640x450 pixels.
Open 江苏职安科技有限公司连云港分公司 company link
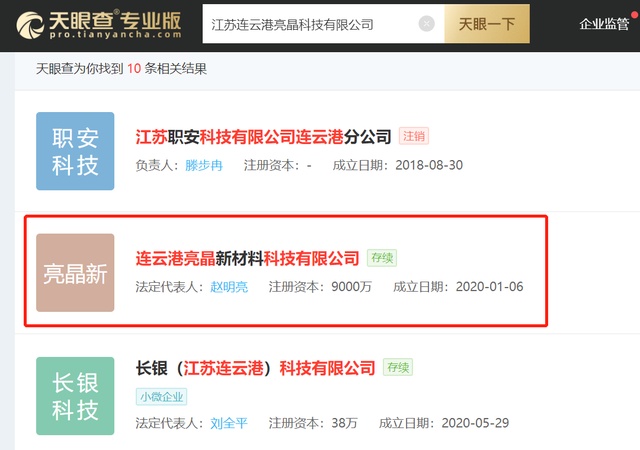[x=263, y=137]
